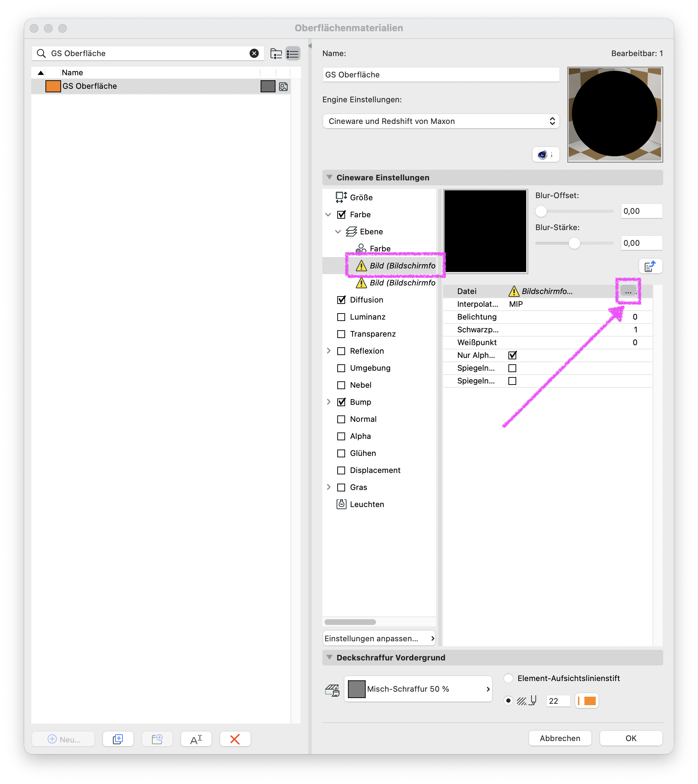Click the Neu... button
This screenshot has height=784, width=698.
pyautogui.click(x=63, y=739)
